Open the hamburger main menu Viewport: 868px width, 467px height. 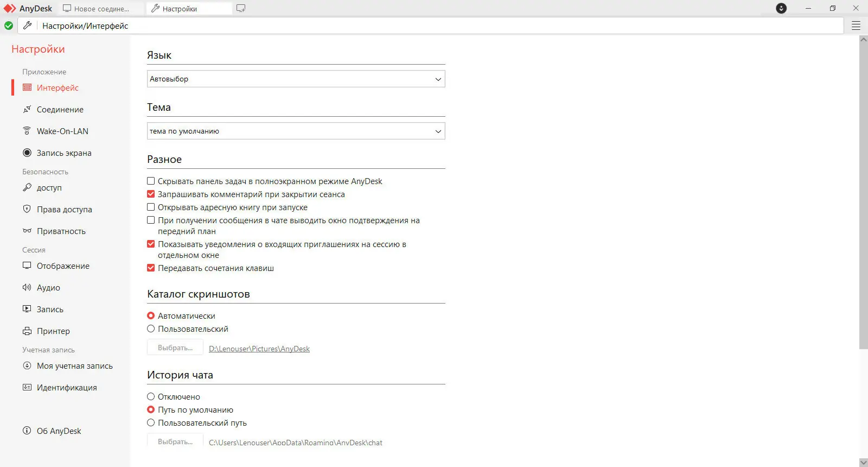point(856,26)
